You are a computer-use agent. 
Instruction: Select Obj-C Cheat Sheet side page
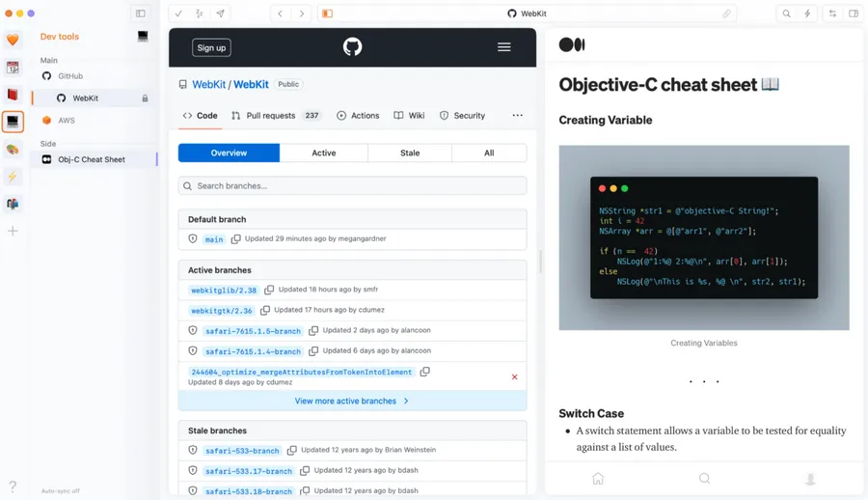coord(95,159)
